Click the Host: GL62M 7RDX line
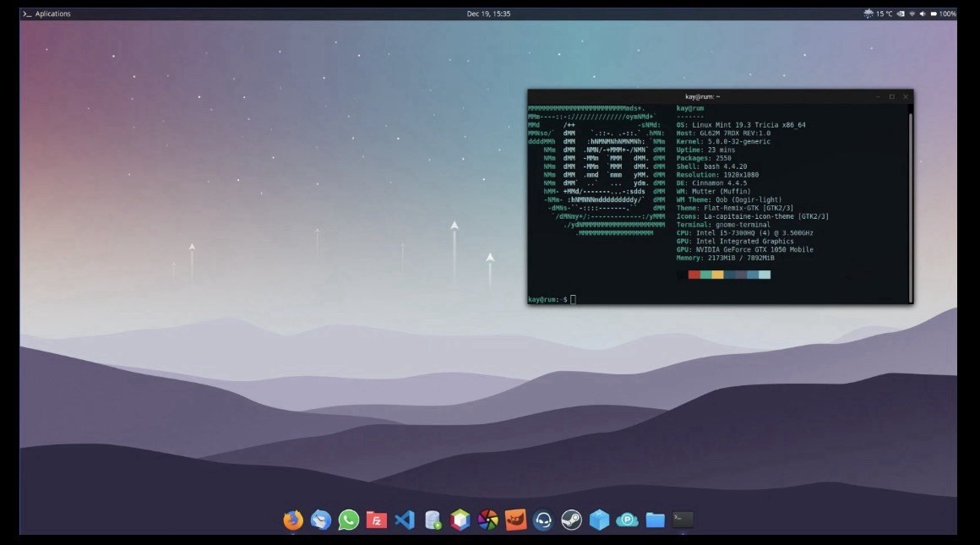 723,134
